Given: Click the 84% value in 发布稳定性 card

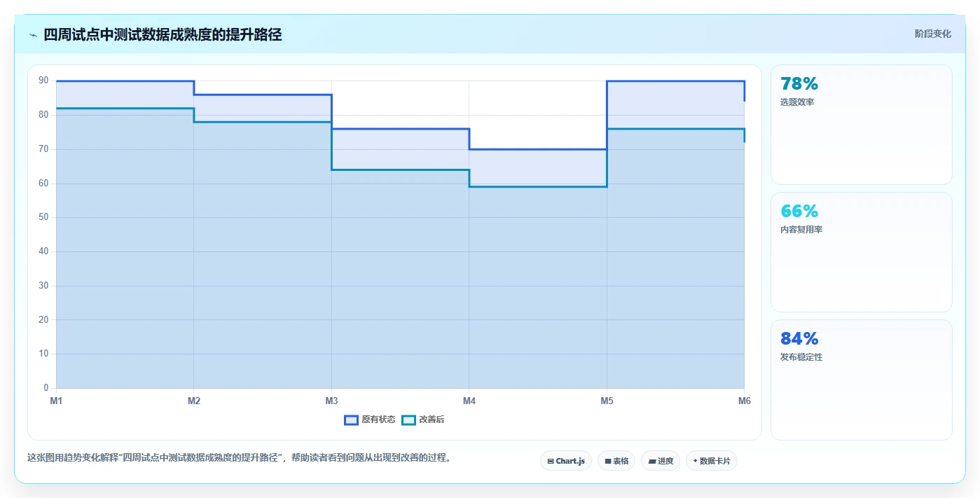Looking at the screenshot, I should pos(799,339).
